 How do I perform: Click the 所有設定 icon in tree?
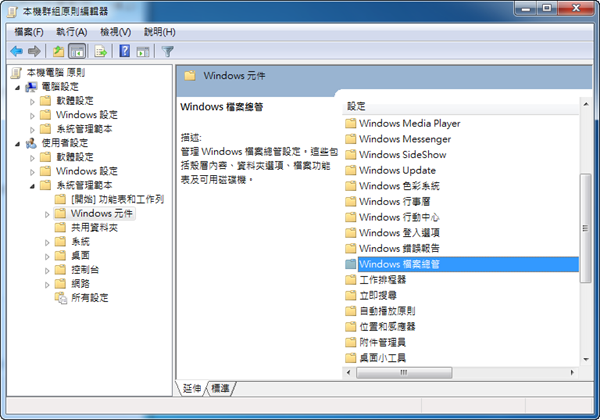[x=60, y=298]
